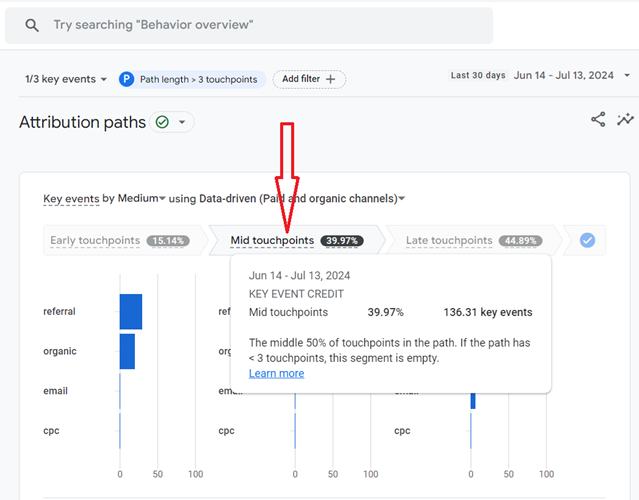
Task: Open the date range dropdown arrow
Action: click(x=627, y=75)
